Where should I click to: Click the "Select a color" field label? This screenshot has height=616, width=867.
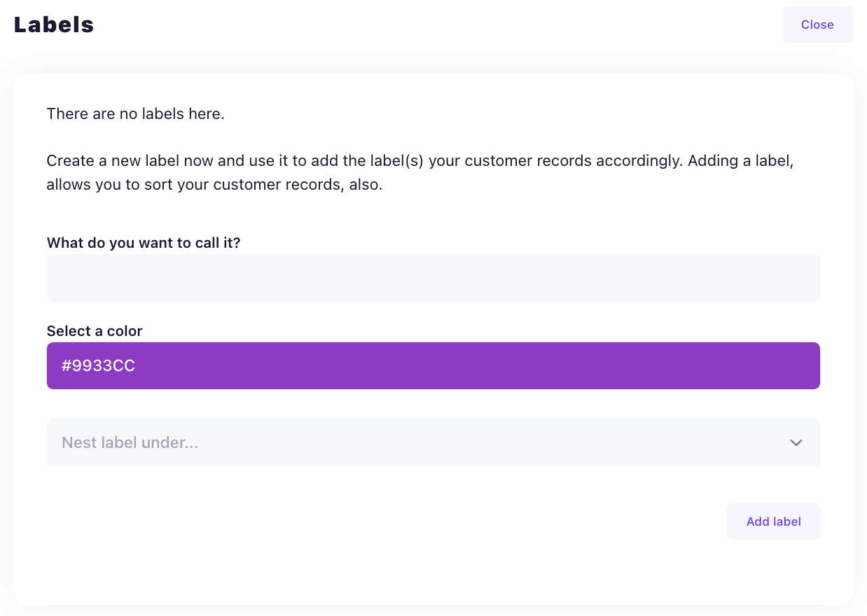(95, 331)
